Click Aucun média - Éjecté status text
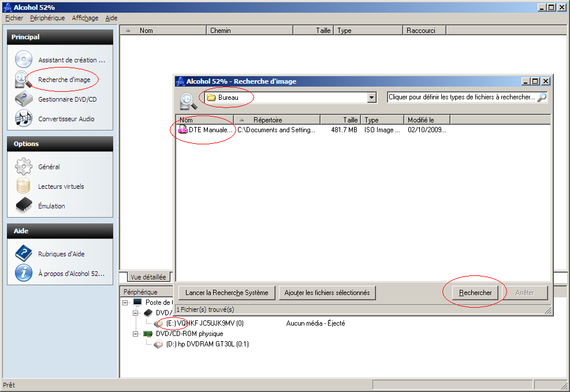Viewport: 570px width, 392px height. click(315, 323)
